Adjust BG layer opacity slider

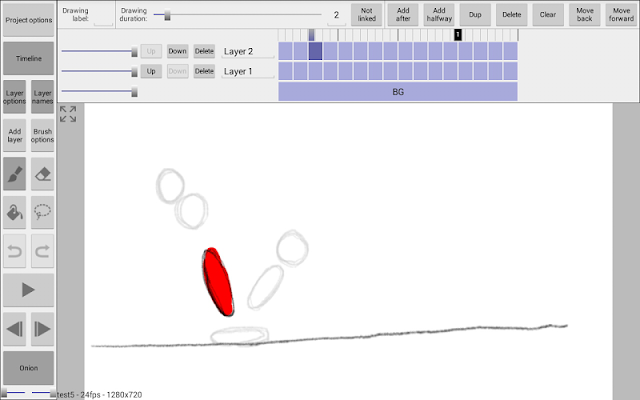click(x=99, y=91)
